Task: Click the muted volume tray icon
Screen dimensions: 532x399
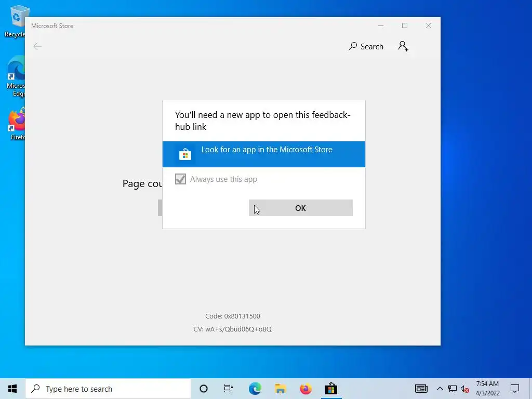Action: point(465,389)
